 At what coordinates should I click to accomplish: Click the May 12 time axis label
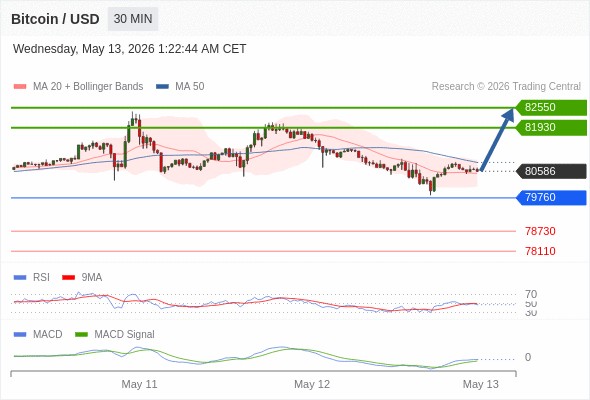pos(312,384)
